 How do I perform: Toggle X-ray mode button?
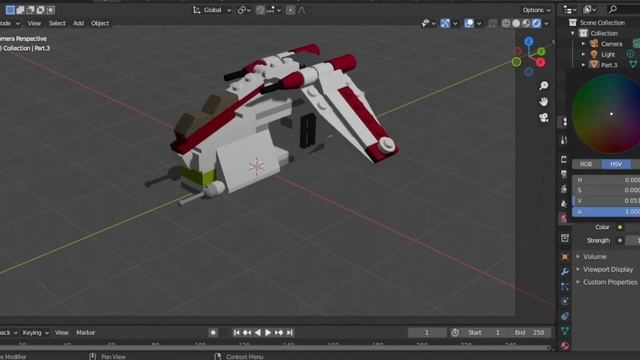coord(493,23)
